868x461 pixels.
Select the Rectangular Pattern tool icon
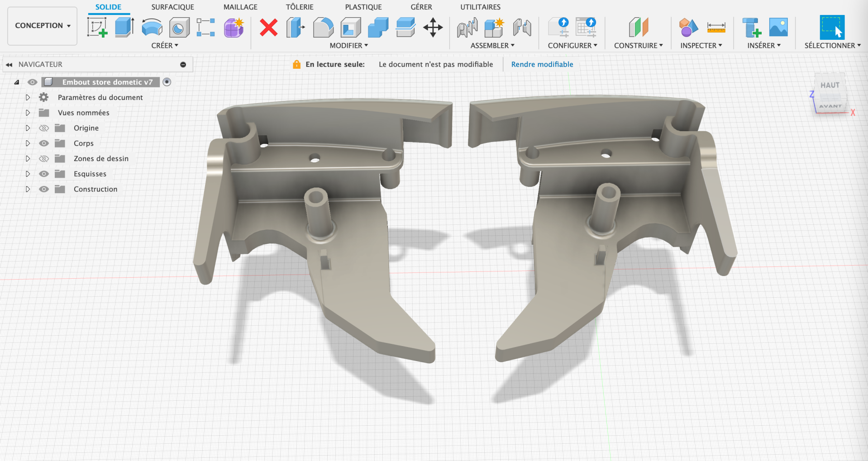click(x=206, y=27)
